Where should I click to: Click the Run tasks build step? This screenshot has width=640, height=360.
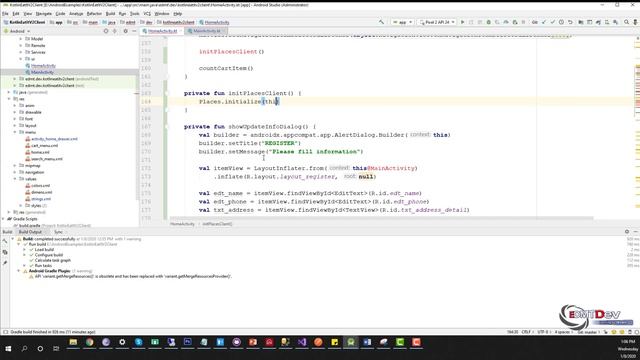(x=43, y=265)
